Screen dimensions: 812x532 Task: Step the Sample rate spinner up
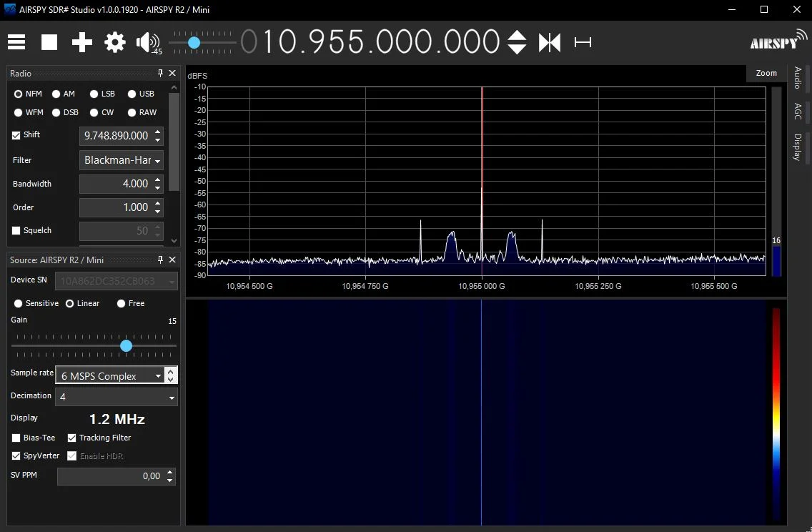click(x=170, y=371)
